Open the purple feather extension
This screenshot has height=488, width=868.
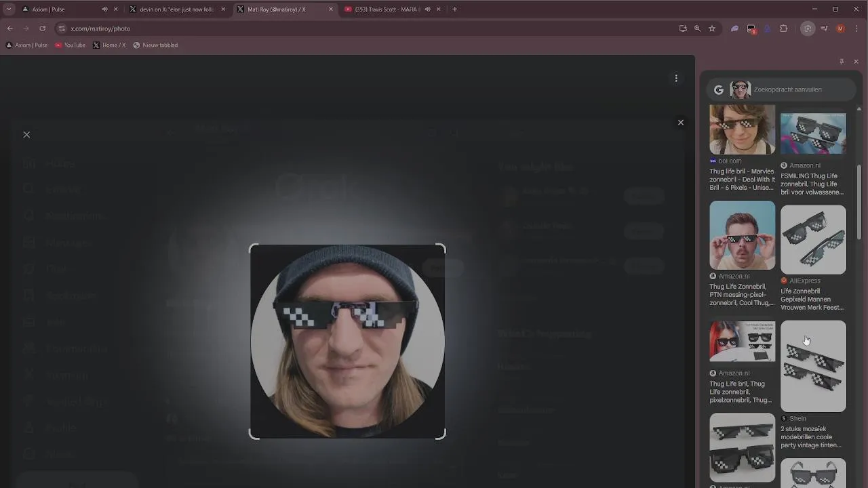734,28
